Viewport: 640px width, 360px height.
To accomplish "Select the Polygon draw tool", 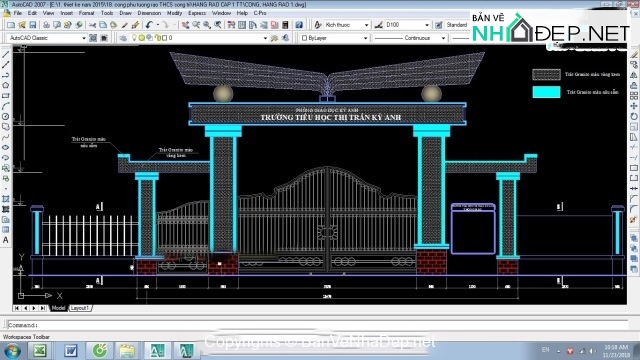I will point(5,85).
